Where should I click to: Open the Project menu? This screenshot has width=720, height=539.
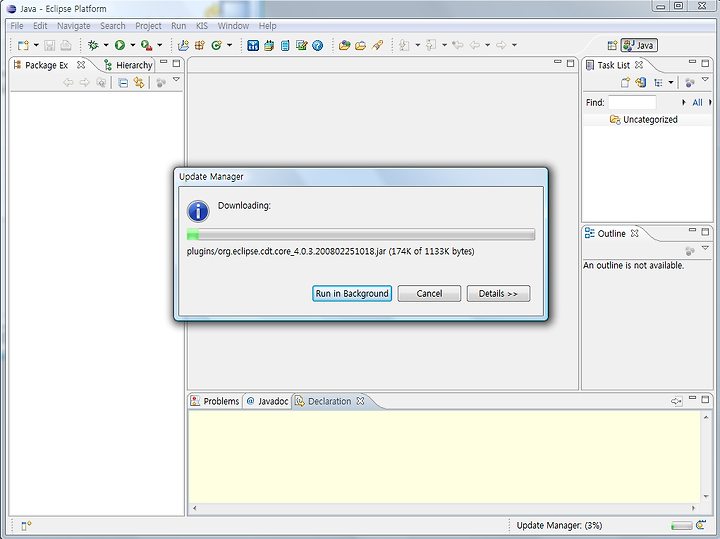pyautogui.click(x=148, y=26)
